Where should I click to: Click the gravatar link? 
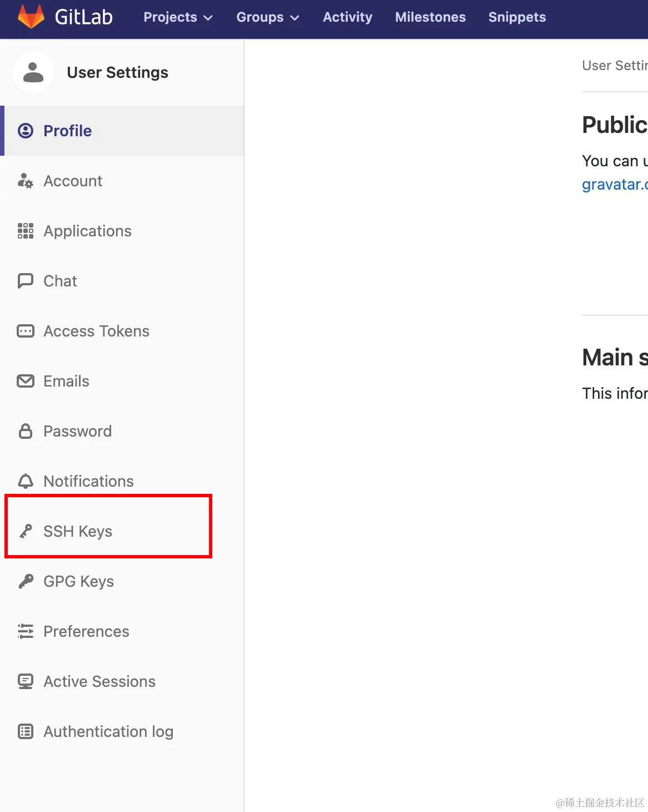pyautogui.click(x=615, y=184)
